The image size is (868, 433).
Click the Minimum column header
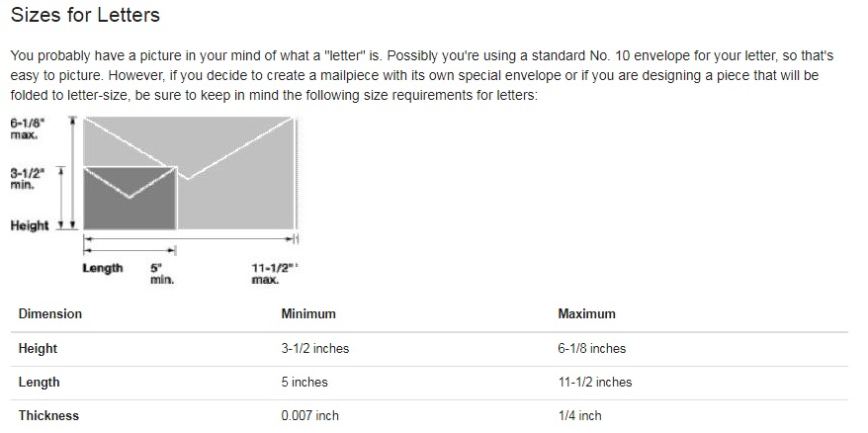308,313
